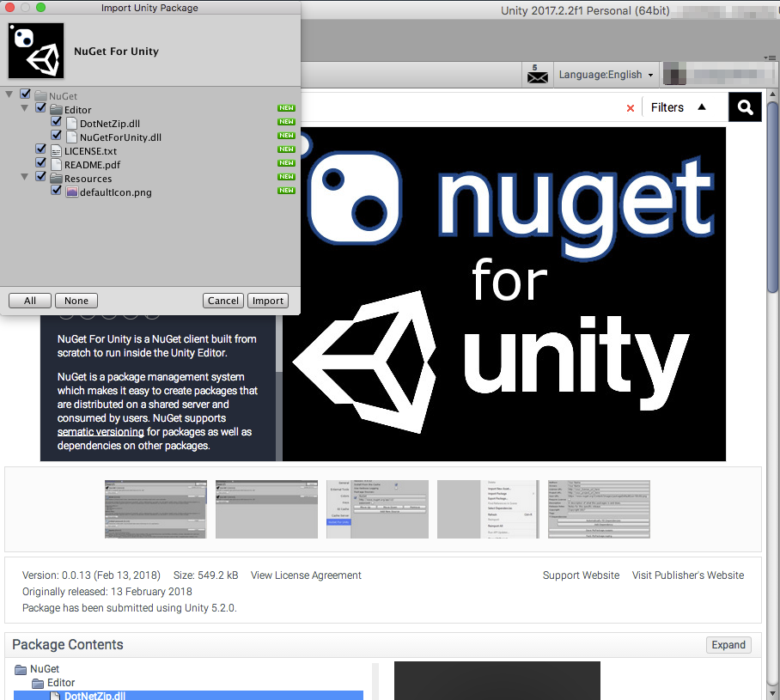The height and width of the screenshot is (700, 780).
Task: Click the README.pdf file icon in the import list
Action: click(56, 164)
